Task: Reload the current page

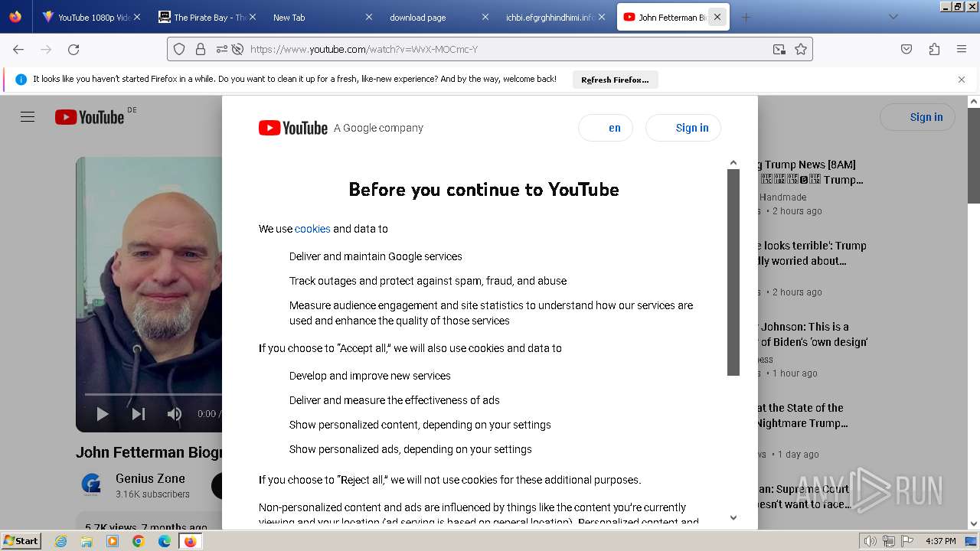Action: click(x=73, y=49)
